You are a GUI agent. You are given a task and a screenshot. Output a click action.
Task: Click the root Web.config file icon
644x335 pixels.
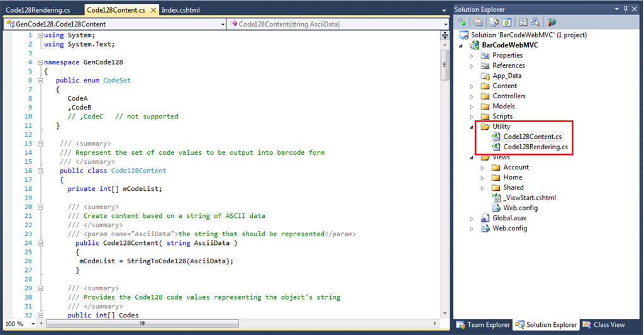[485, 228]
